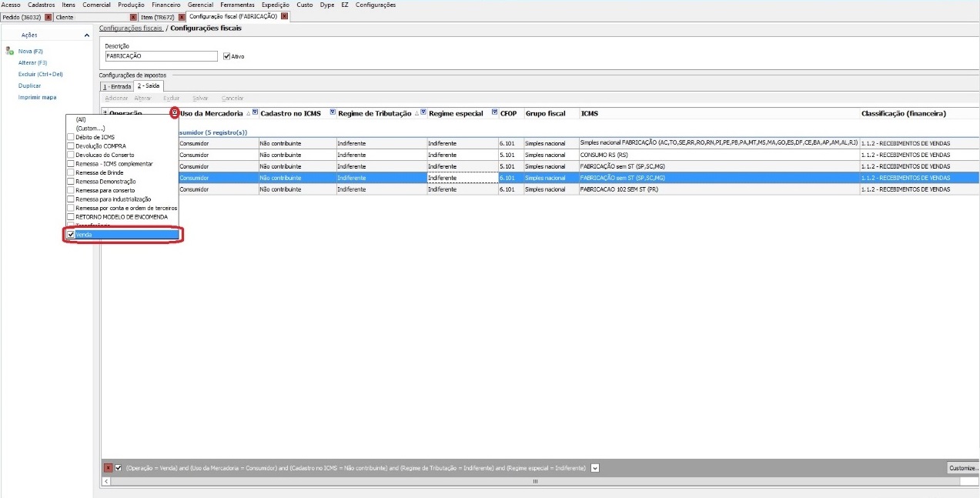
Task: Open the Expedição menu
Action: coord(276,5)
